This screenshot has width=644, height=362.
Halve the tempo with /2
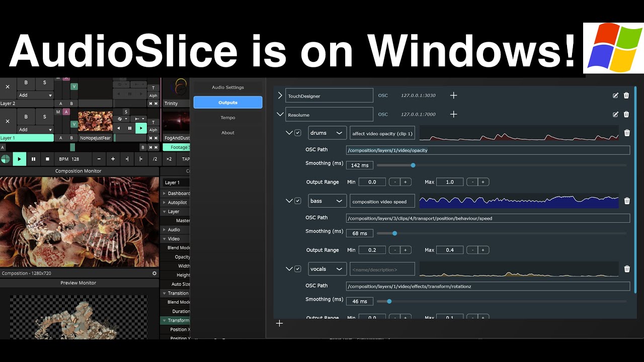click(155, 159)
